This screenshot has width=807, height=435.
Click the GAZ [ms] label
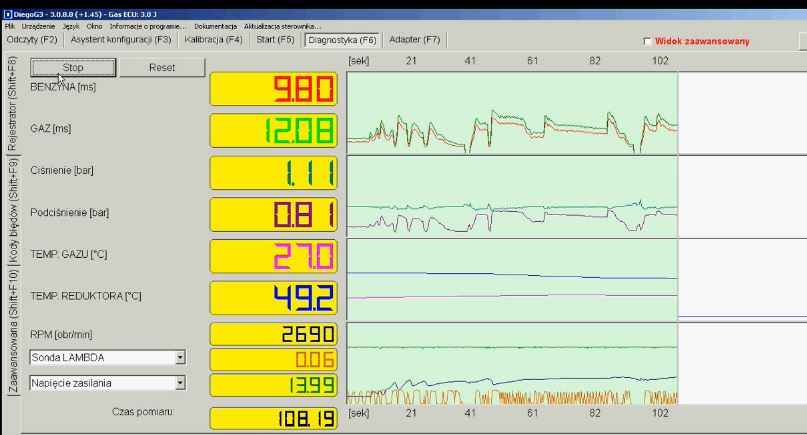(50, 129)
